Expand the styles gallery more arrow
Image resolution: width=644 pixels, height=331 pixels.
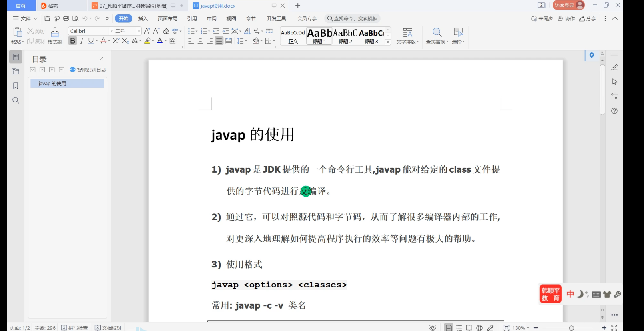pos(388,42)
